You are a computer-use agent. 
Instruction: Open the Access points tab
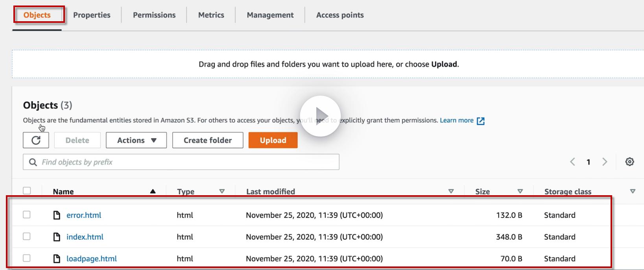coord(340,15)
